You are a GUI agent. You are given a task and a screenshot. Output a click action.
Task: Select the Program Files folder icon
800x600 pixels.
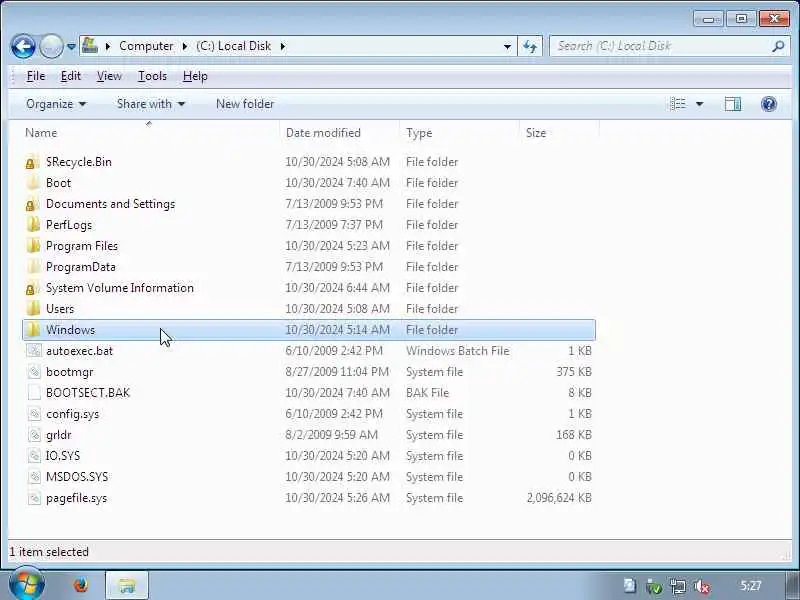point(33,246)
